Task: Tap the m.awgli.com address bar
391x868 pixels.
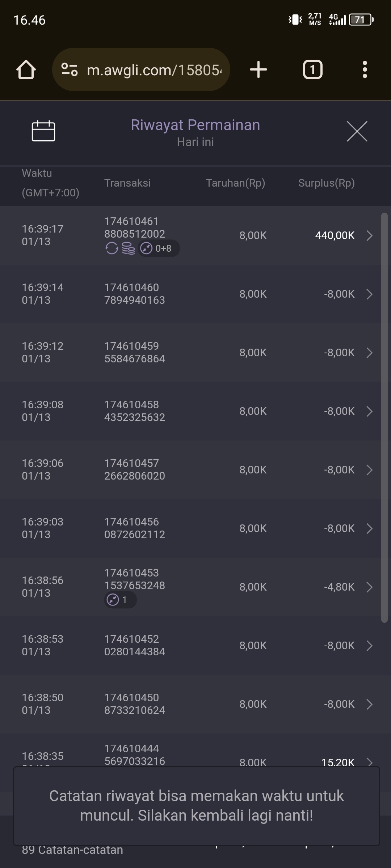Action: point(154,69)
